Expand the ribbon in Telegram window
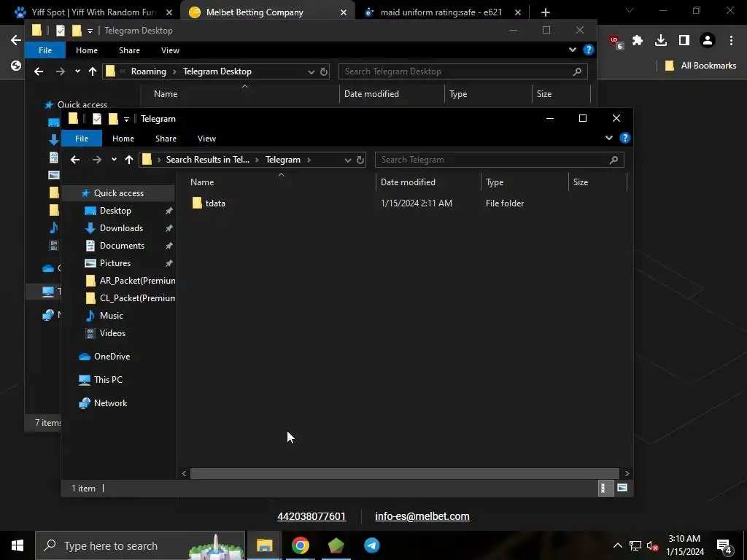Viewport: 747px width, 560px height. (609, 138)
